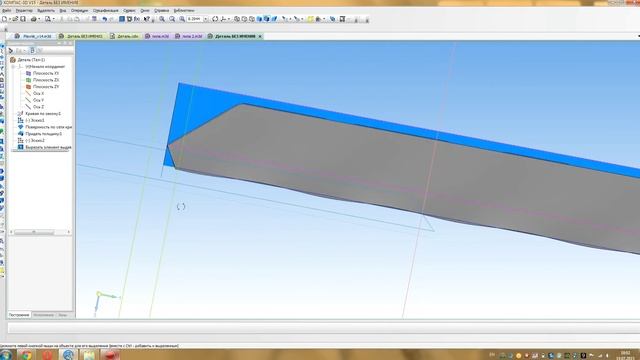Click the zoom scale value field
Viewport: 640px width, 360px height.
coord(195,19)
